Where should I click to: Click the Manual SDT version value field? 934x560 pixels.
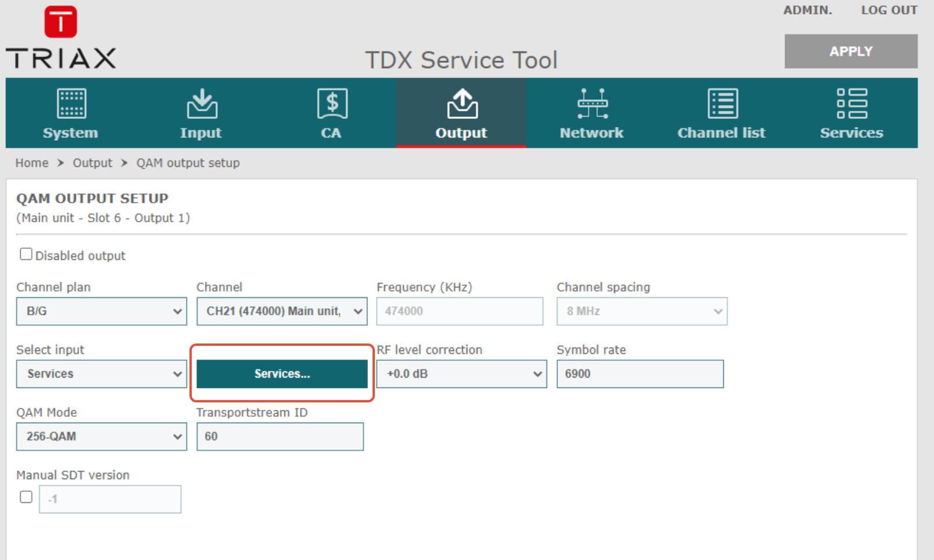[x=110, y=499]
